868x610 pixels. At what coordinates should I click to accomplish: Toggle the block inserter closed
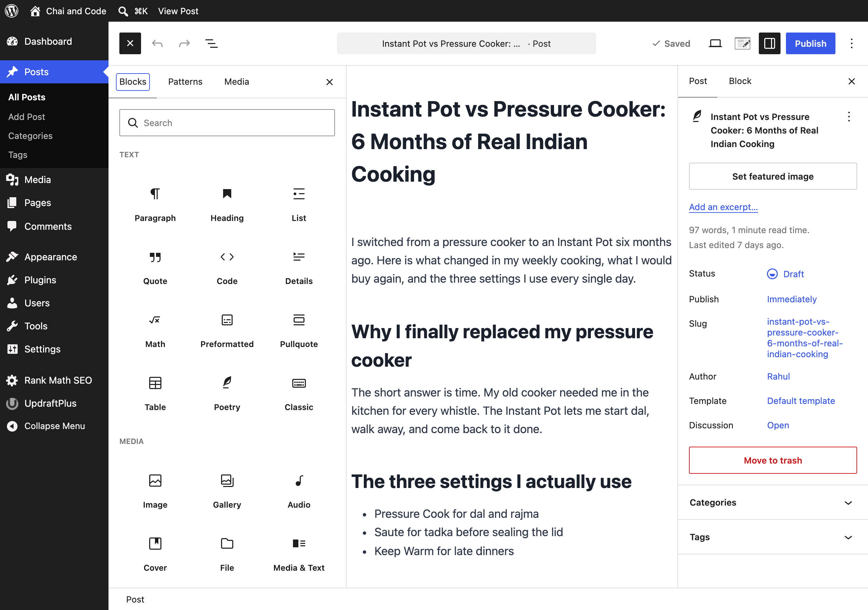130,43
